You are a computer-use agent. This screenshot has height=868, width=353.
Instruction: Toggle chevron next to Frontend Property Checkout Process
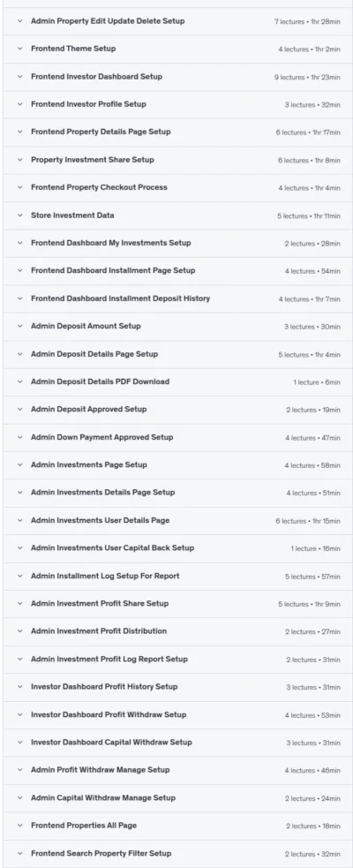(x=20, y=187)
